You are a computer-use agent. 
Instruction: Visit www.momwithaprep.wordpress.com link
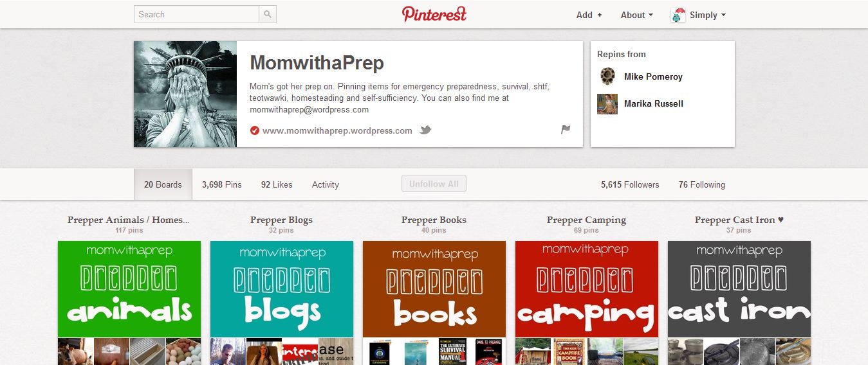(337, 130)
